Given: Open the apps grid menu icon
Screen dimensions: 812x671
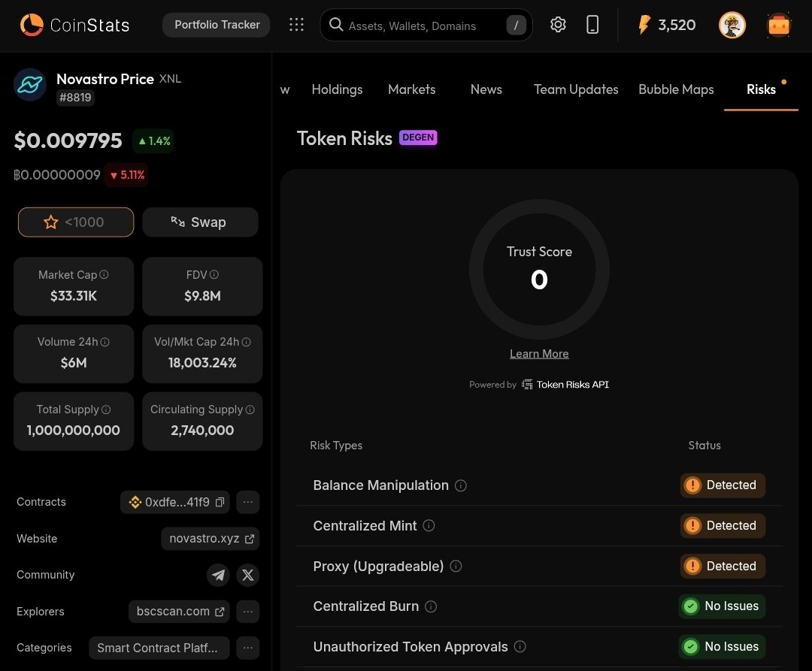Looking at the screenshot, I should coord(296,24).
